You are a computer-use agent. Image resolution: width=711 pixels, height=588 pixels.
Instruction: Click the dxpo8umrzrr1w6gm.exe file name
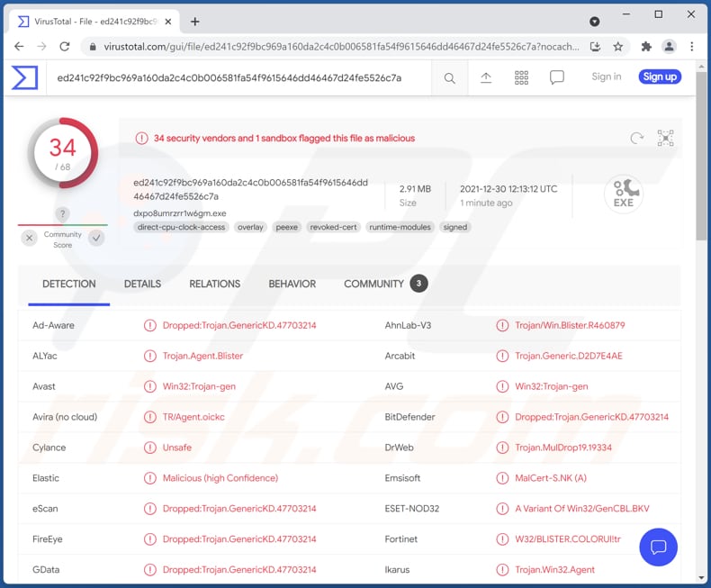point(180,213)
